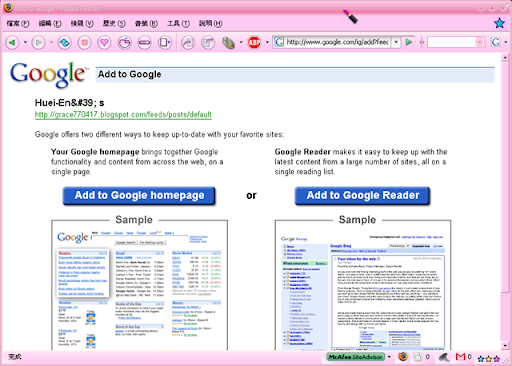Open the Back history dropdown arrow
The width and height of the screenshot is (512, 366).
tap(25, 43)
